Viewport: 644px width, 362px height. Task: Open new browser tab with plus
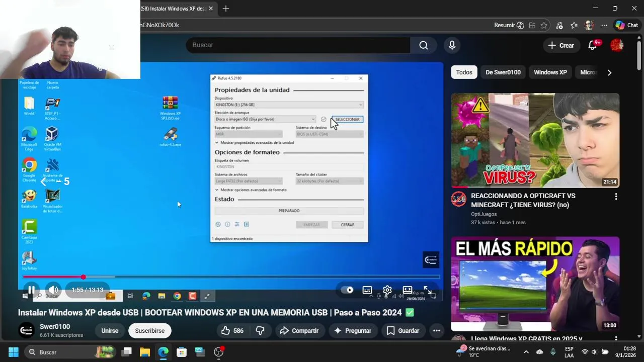[x=226, y=9]
